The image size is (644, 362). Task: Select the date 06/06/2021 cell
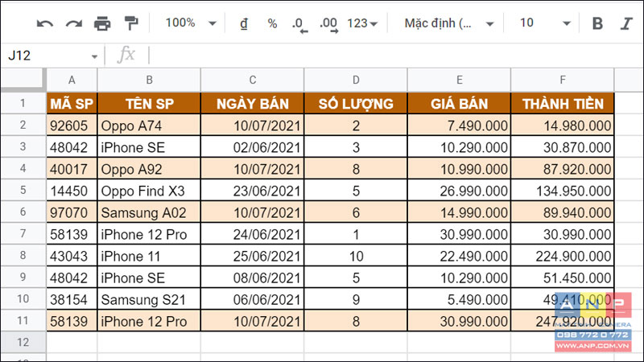253,299
